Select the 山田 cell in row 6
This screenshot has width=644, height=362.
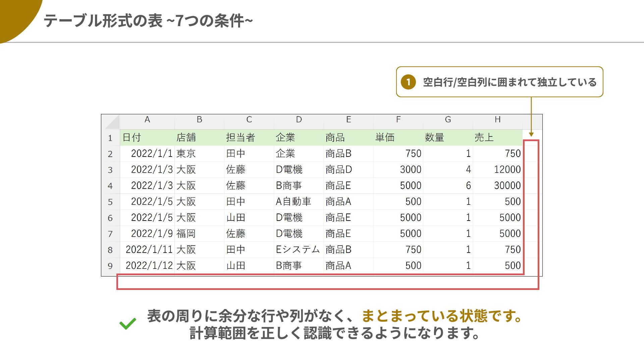tap(249, 218)
